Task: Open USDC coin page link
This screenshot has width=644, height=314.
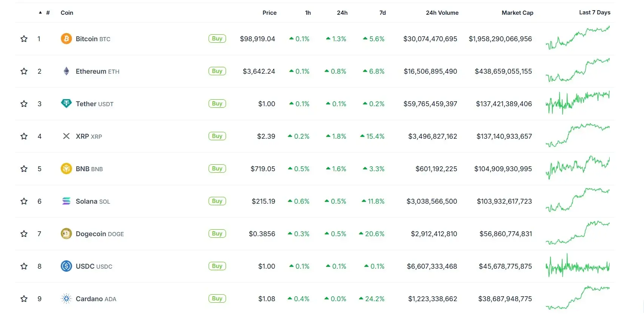Action: point(94,266)
